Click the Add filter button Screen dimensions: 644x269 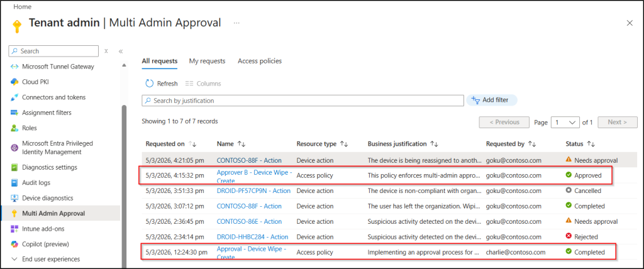pos(491,100)
